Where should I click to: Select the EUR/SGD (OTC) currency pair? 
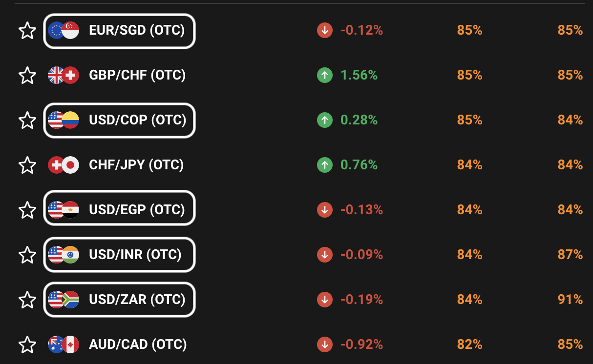pos(119,31)
